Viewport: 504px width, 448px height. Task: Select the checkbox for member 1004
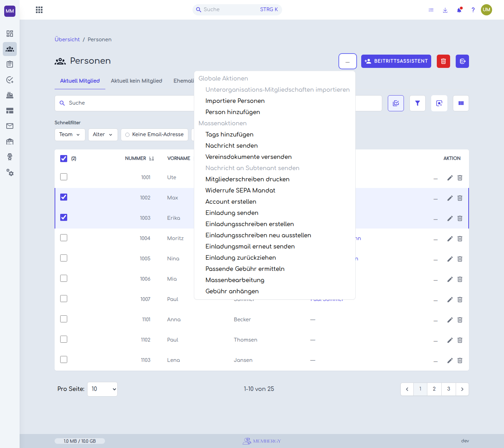(64, 238)
